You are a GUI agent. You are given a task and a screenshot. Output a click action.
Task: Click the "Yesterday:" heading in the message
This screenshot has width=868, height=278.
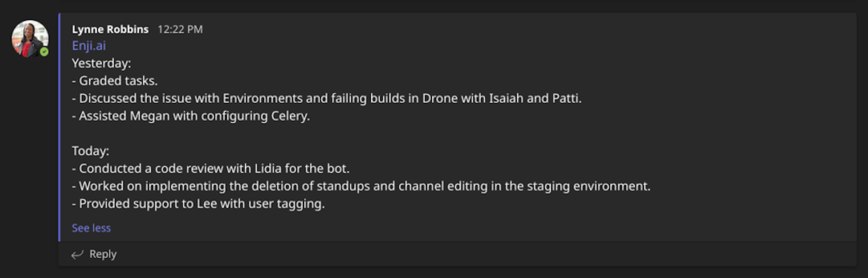tap(101, 64)
